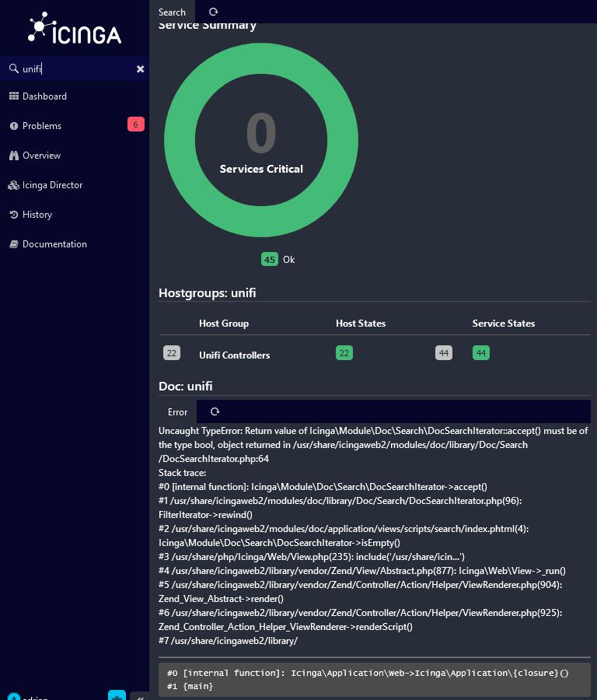Click the Icinga logo at the top

[x=74, y=30]
